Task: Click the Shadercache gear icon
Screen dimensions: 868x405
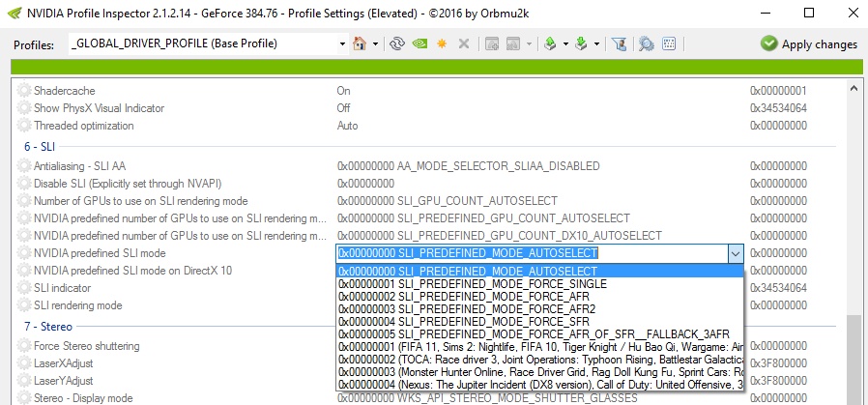Action: tap(24, 91)
